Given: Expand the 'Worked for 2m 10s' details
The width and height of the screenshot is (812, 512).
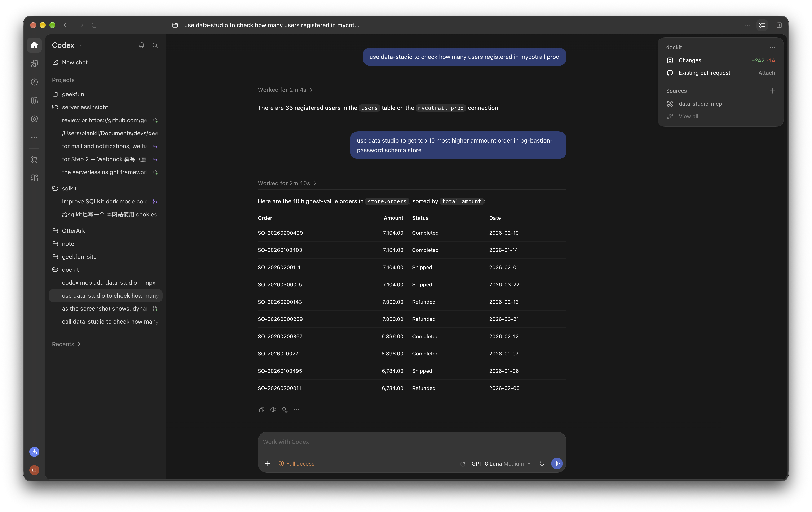Looking at the screenshot, I should 287,183.
